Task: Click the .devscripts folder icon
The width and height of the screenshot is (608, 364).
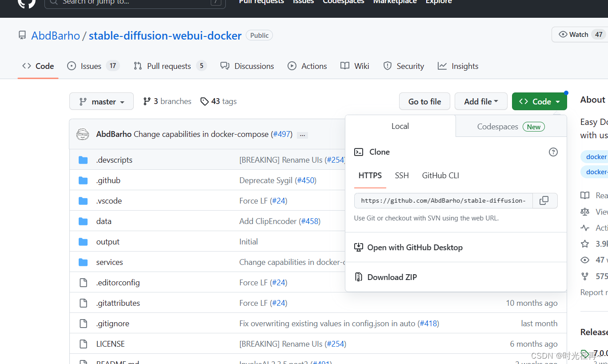Action: tap(83, 160)
